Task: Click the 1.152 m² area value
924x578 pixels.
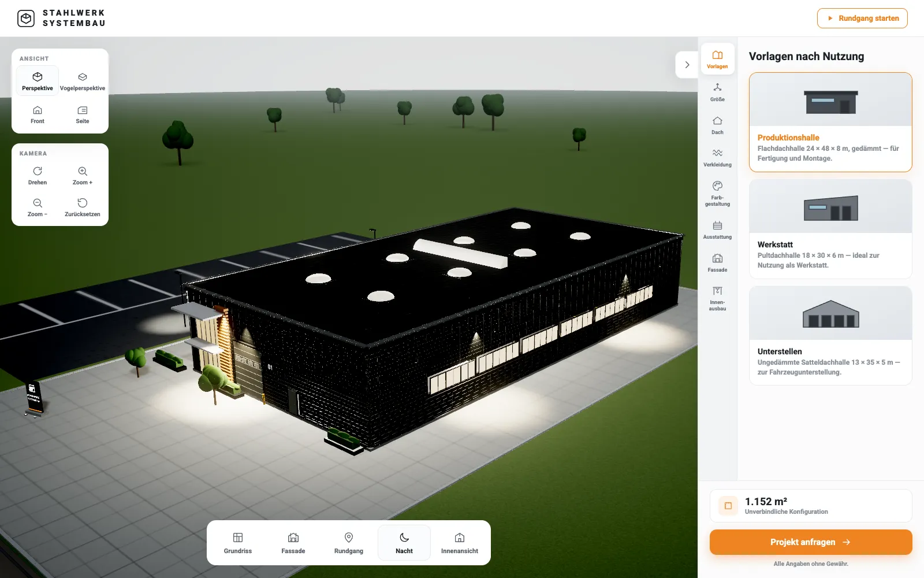Action: 766,502
